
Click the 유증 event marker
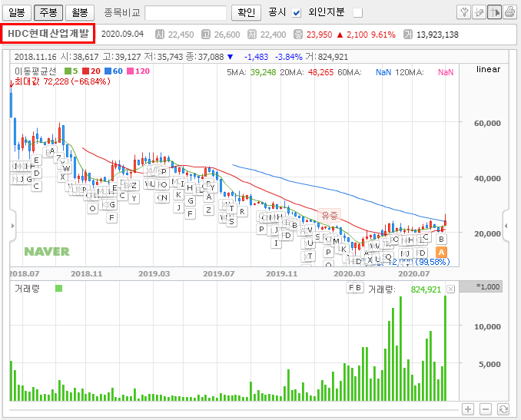tap(330, 216)
